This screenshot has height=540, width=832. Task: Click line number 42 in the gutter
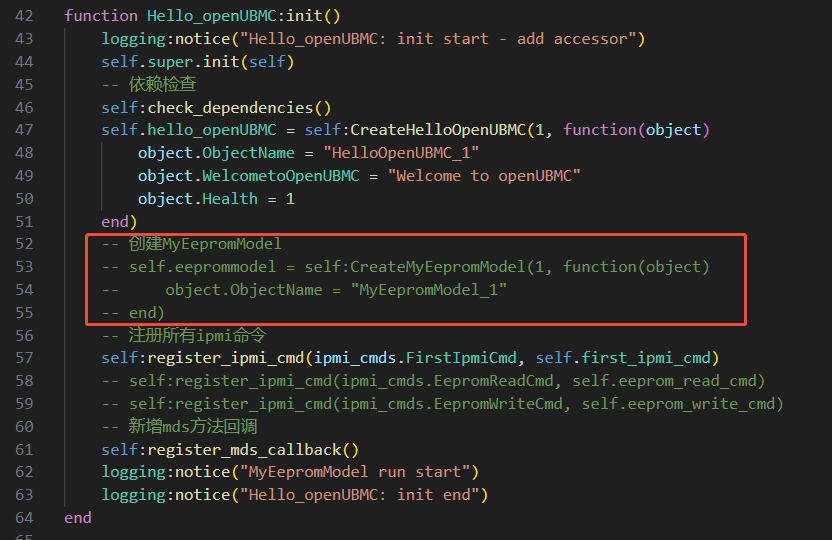click(25, 16)
